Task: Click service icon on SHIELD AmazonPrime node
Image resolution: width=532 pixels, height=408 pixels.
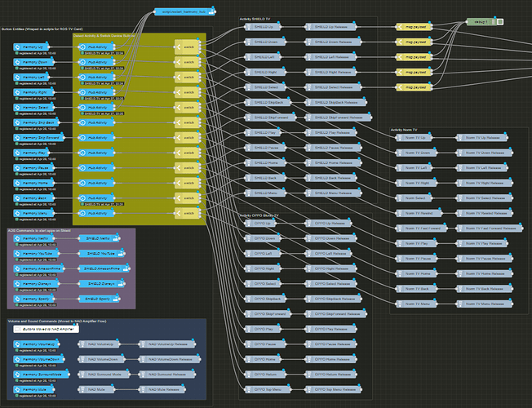Action: tap(126, 268)
